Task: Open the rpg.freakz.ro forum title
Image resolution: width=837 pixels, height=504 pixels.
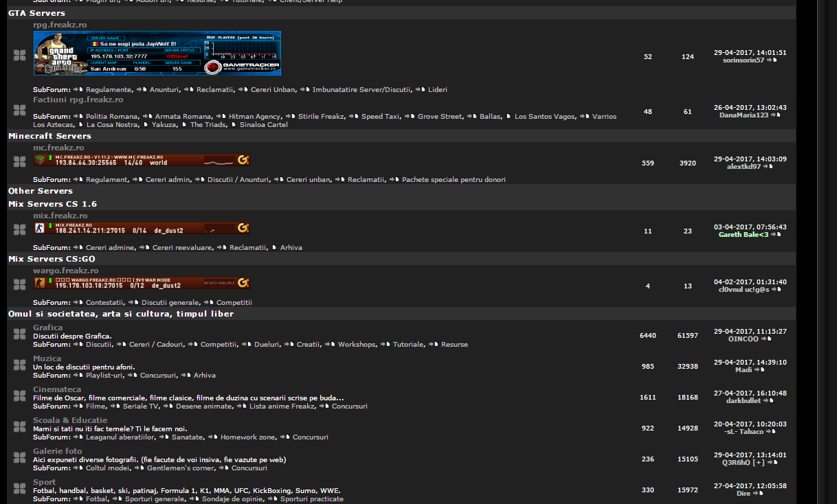Action: click(60, 25)
